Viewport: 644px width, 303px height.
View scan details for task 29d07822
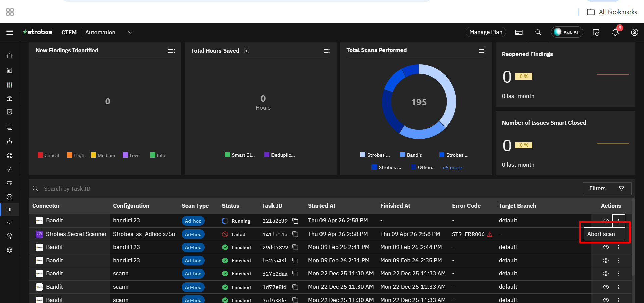click(606, 247)
